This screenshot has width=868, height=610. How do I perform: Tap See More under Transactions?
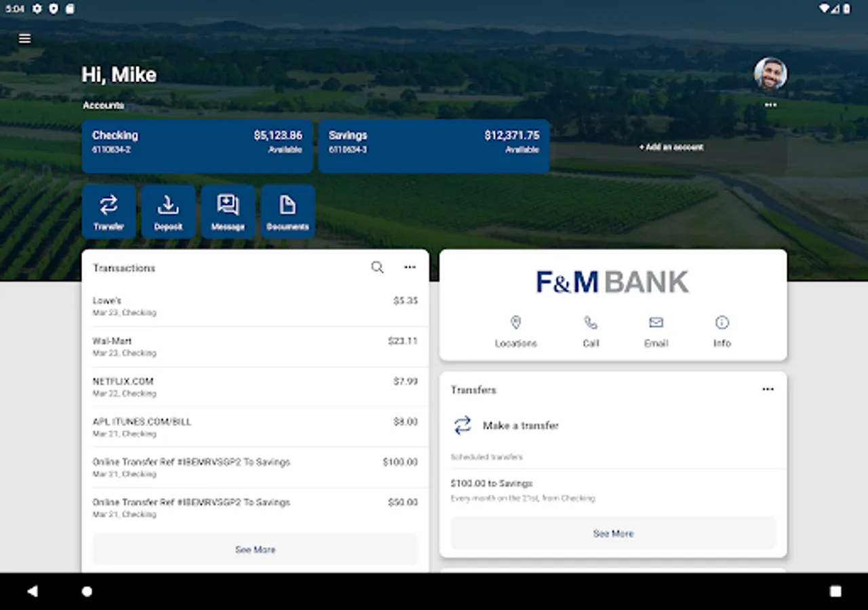255,550
